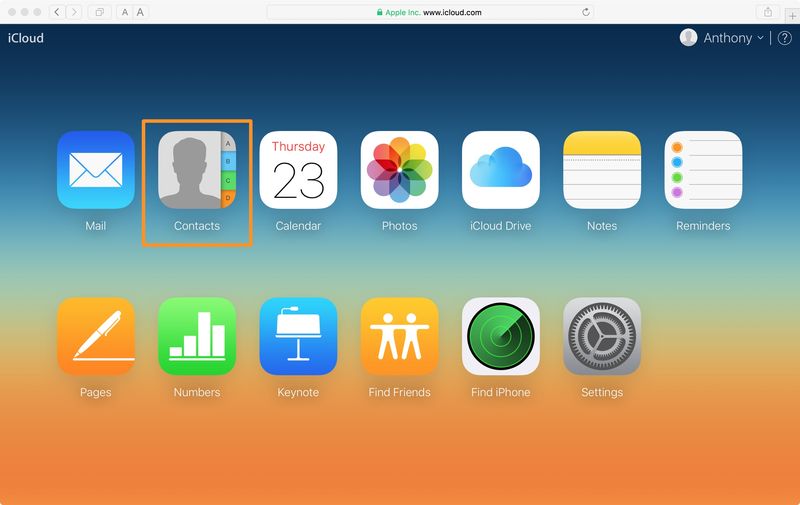Open the Contacts app icon
This screenshot has width=800, height=505.
point(197,170)
